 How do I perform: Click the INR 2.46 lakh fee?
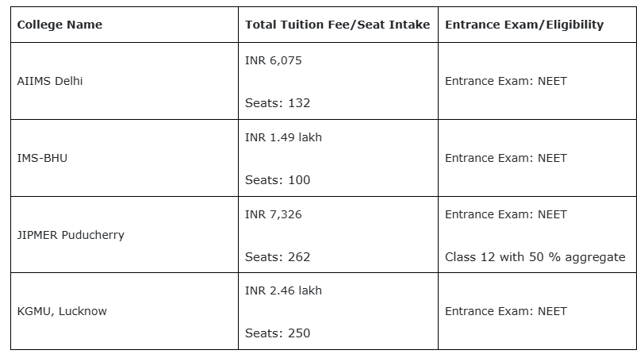point(283,291)
